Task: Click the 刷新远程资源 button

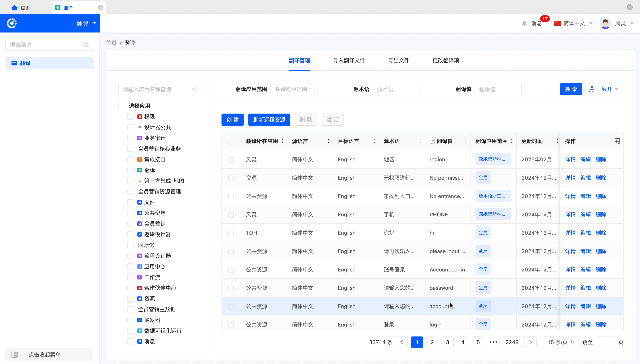Action: coord(269,120)
